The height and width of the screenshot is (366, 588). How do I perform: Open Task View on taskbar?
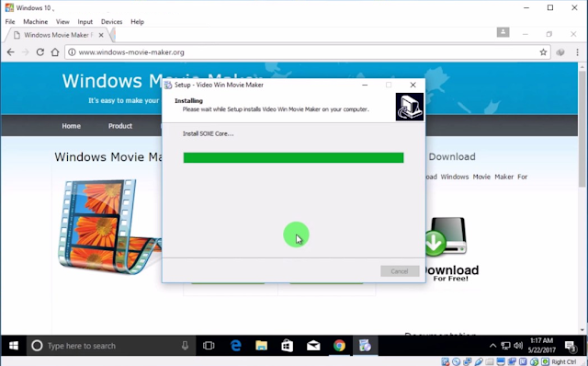[209, 346]
